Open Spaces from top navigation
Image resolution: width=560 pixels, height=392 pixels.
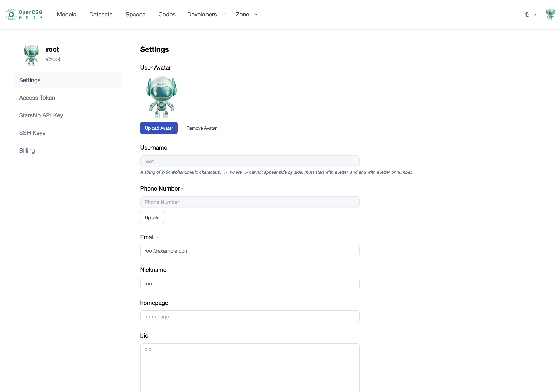coord(135,15)
